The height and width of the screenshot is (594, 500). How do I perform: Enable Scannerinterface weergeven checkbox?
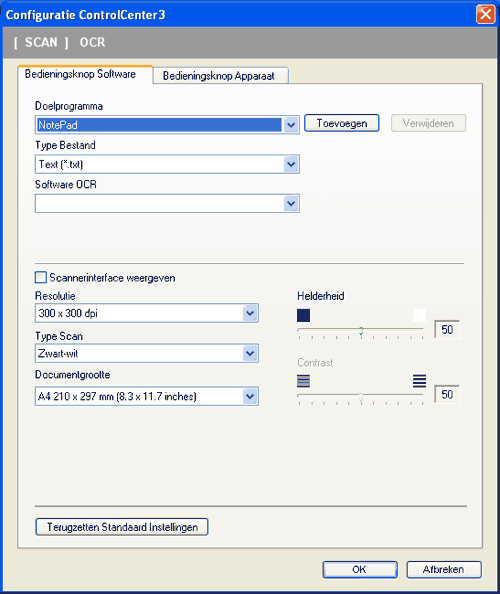[41, 277]
